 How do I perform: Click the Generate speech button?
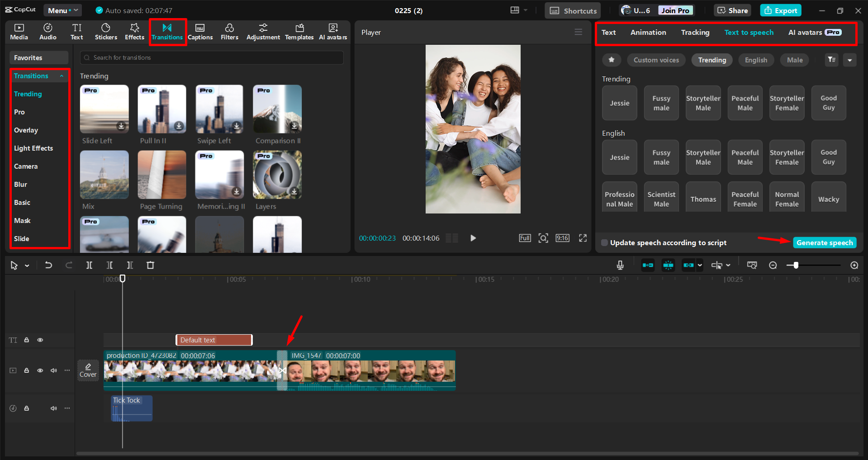coord(824,242)
